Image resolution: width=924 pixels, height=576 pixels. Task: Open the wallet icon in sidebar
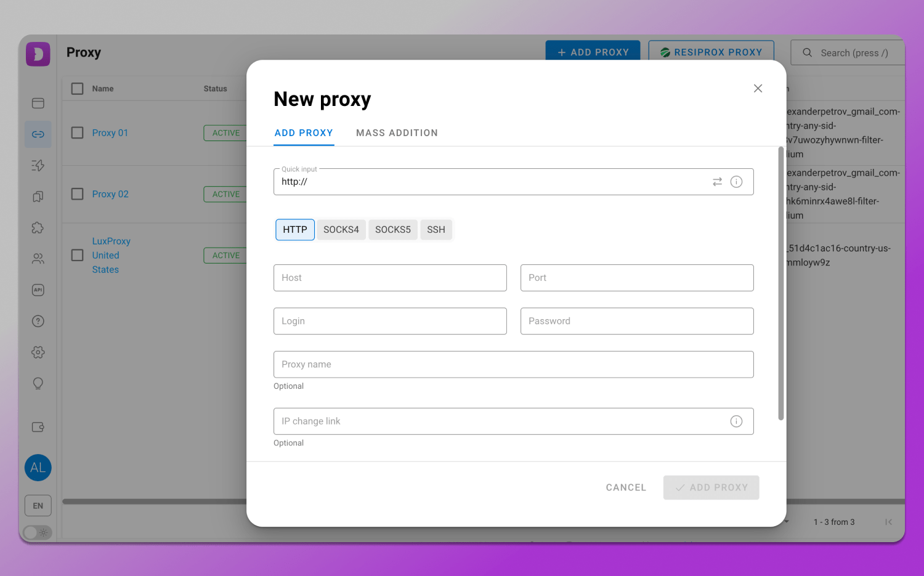(x=38, y=427)
